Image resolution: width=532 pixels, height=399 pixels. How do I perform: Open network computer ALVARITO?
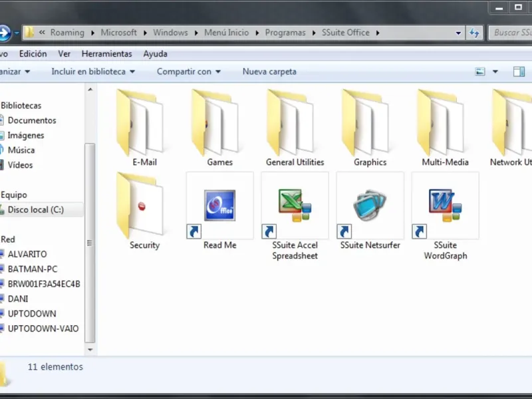[x=27, y=254]
